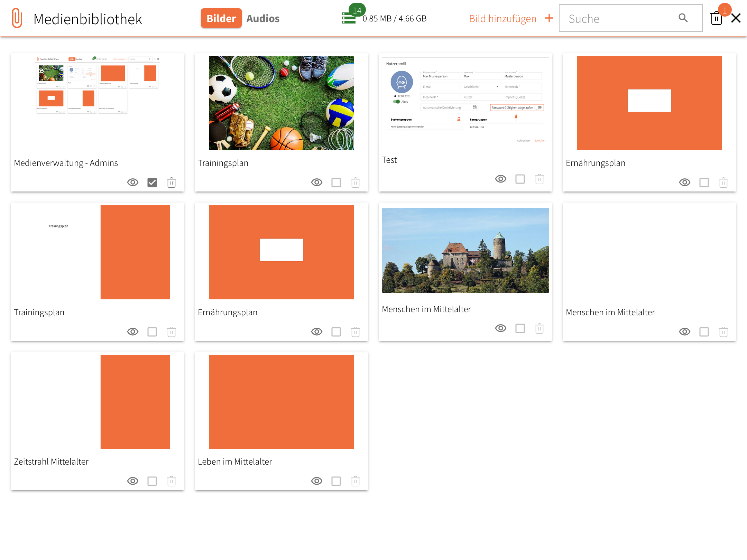Click trash icon on Test card
The image size is (747, 560).
coord(539,179)
